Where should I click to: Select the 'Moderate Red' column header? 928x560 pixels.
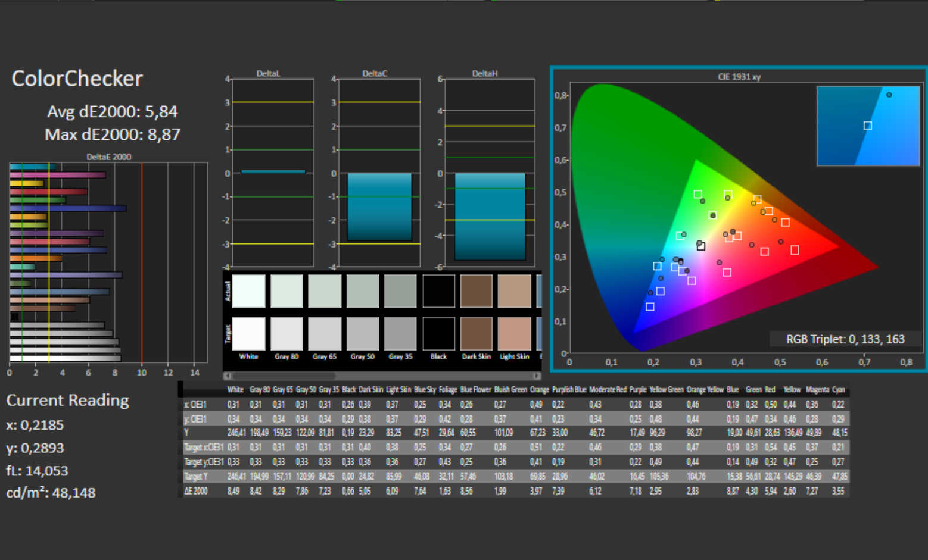point(608,390)
